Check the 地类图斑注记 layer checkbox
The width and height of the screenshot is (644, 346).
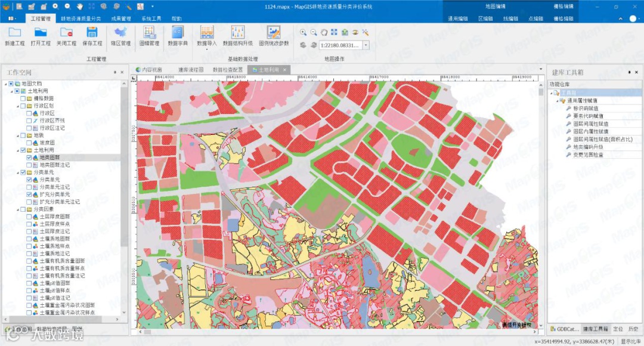tap(29, 165)
